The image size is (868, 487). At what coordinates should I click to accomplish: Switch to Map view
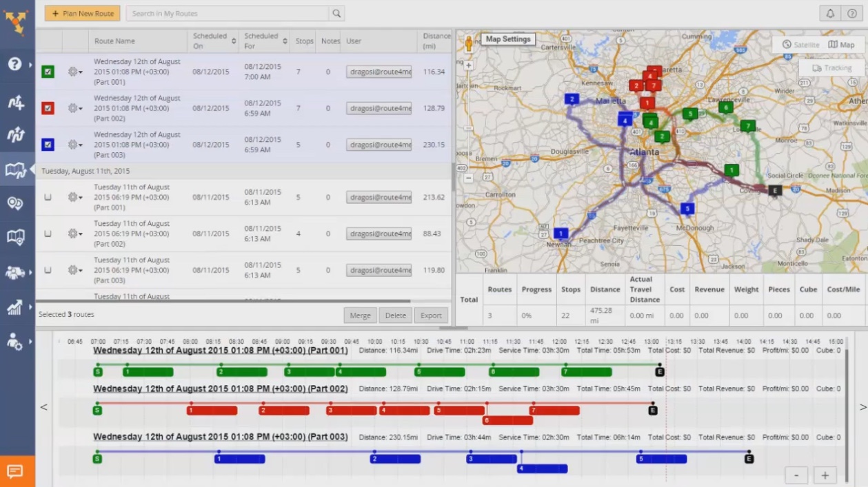(842, 43)
